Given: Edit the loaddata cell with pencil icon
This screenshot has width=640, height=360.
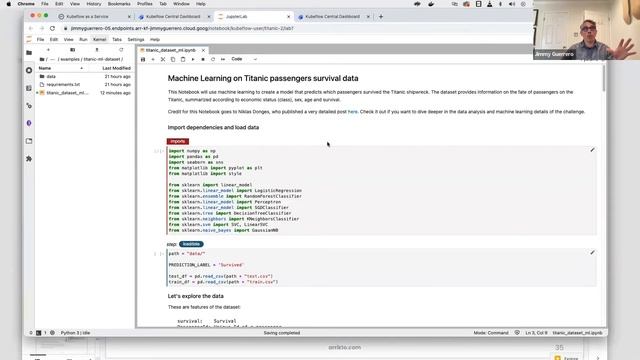Looking at the screenshot, I should coord(592,253).
